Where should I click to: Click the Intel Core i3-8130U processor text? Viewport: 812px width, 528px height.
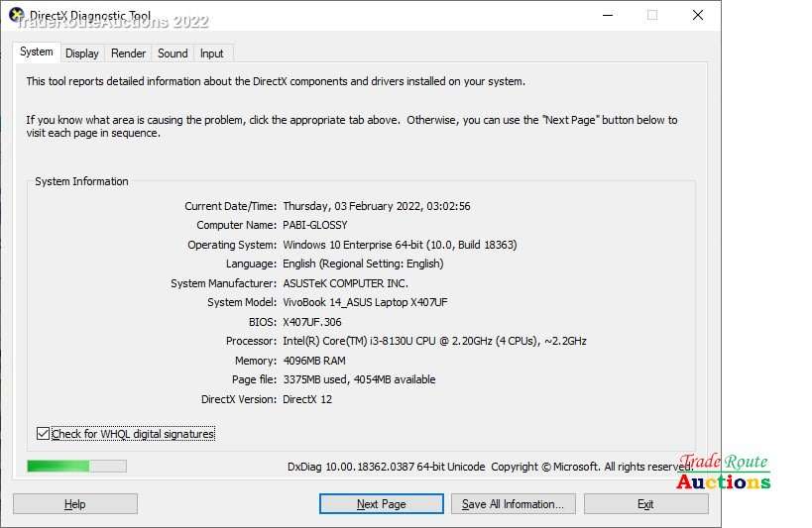pyautogui.click(x=434, y=341)
